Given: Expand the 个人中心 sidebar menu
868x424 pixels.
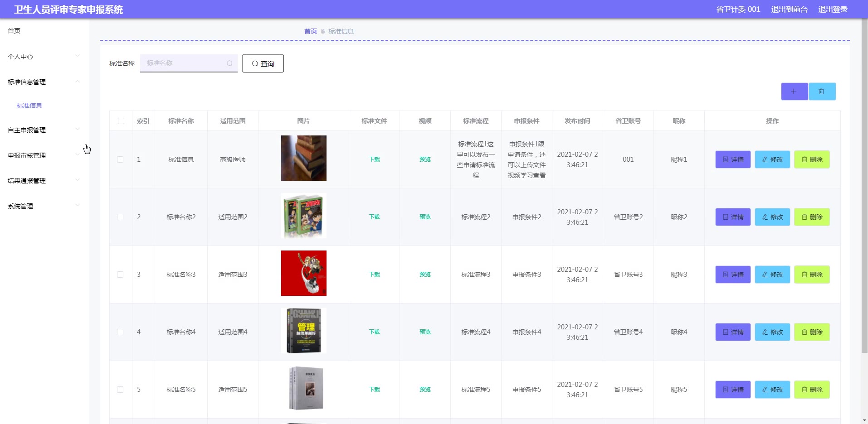Looking at the screenshot, I should pos(43,57).
